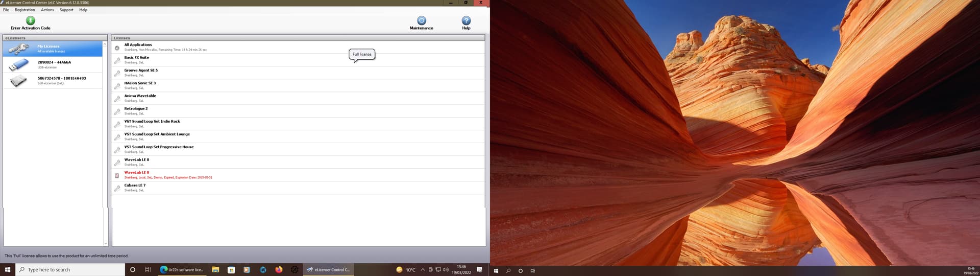Select VST Sound Loop Set Ambient Lounge name
Screen dimensions: 980x276
(157, 134)
